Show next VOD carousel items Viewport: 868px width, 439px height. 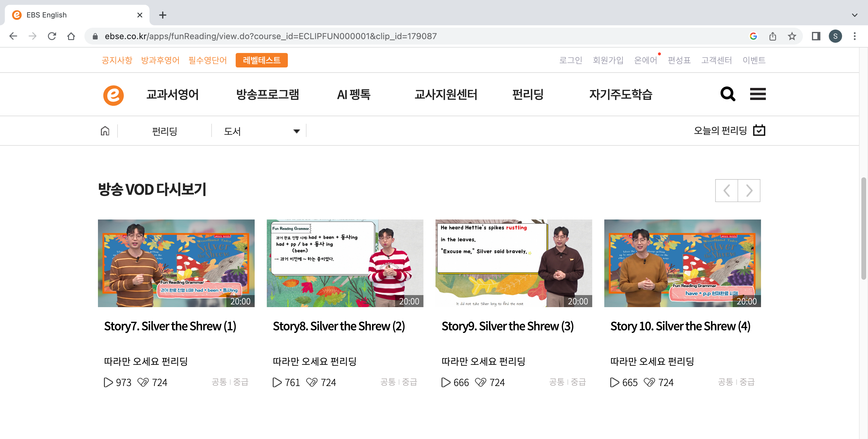[749, 191]
